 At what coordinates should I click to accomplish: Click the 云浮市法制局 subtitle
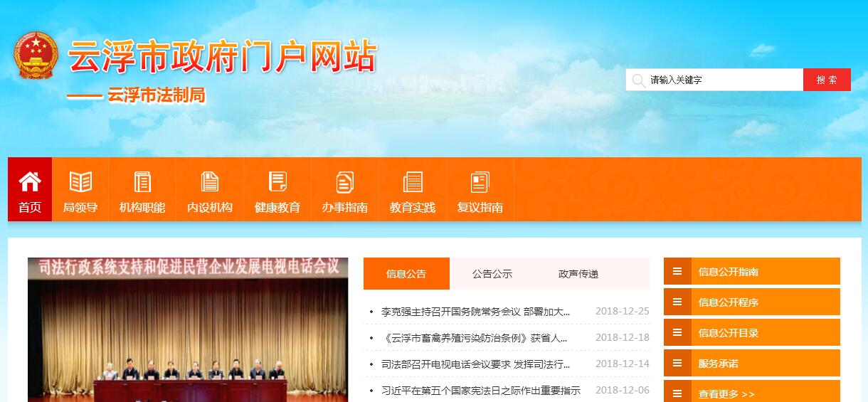[x=157, y=95]
